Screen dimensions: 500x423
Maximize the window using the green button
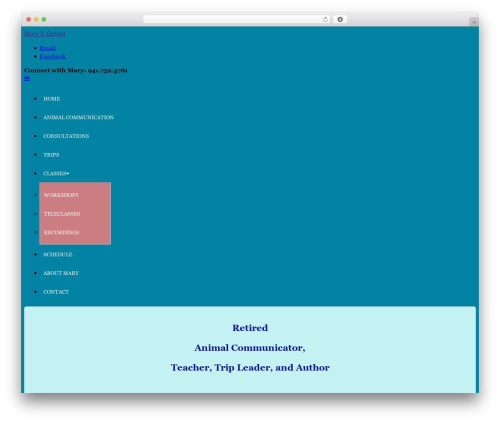[44, 19]
